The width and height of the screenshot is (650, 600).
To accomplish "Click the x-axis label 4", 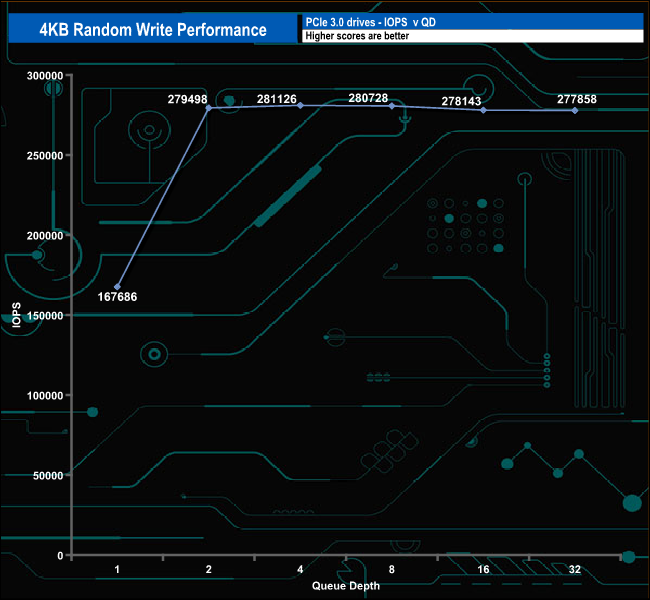I will point(300,569).
